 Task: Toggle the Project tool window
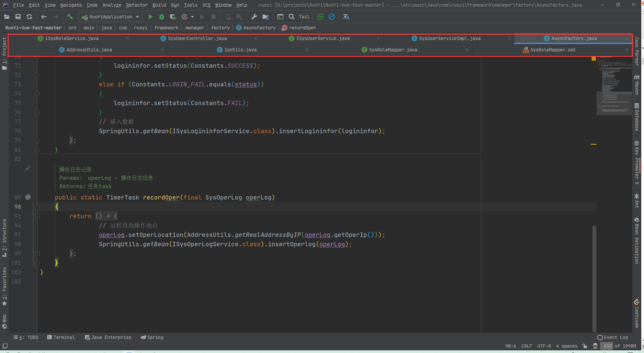(4, 53)
